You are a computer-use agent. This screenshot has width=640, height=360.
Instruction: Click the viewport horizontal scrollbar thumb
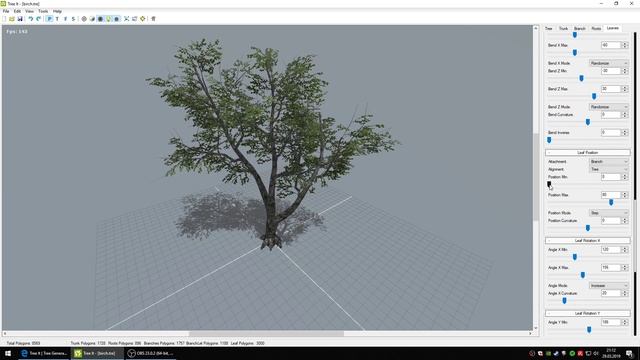tap(266, 334)
